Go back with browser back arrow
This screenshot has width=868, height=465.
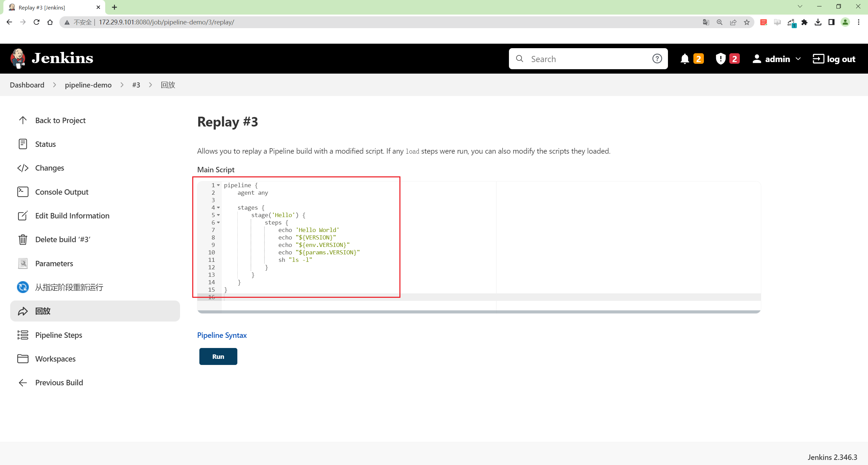[9, 22]
